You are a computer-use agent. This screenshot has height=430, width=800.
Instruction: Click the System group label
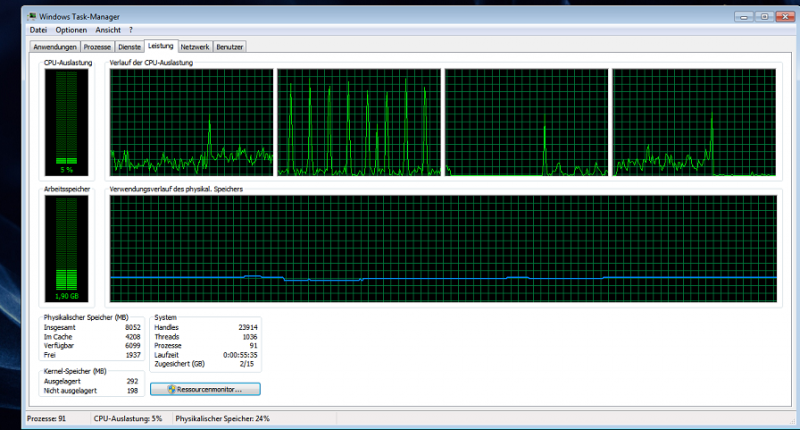point(165,317)
